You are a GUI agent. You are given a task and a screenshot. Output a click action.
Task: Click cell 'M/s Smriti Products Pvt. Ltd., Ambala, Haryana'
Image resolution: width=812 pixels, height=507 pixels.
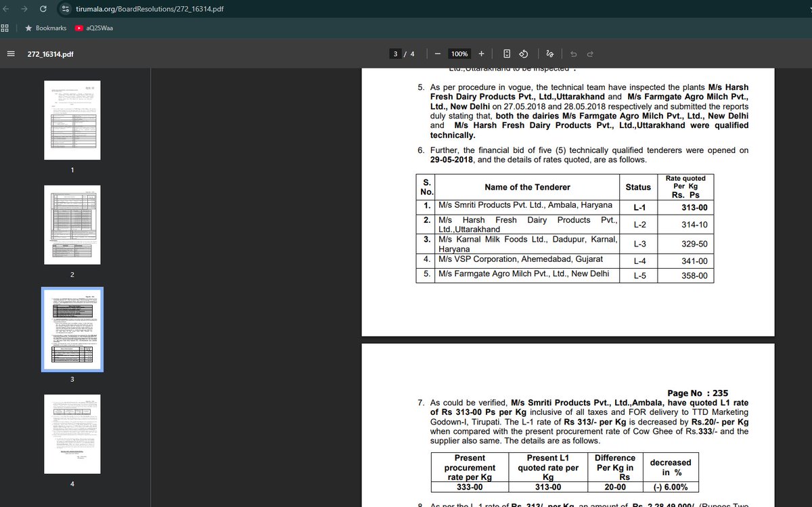coord(526,205)
